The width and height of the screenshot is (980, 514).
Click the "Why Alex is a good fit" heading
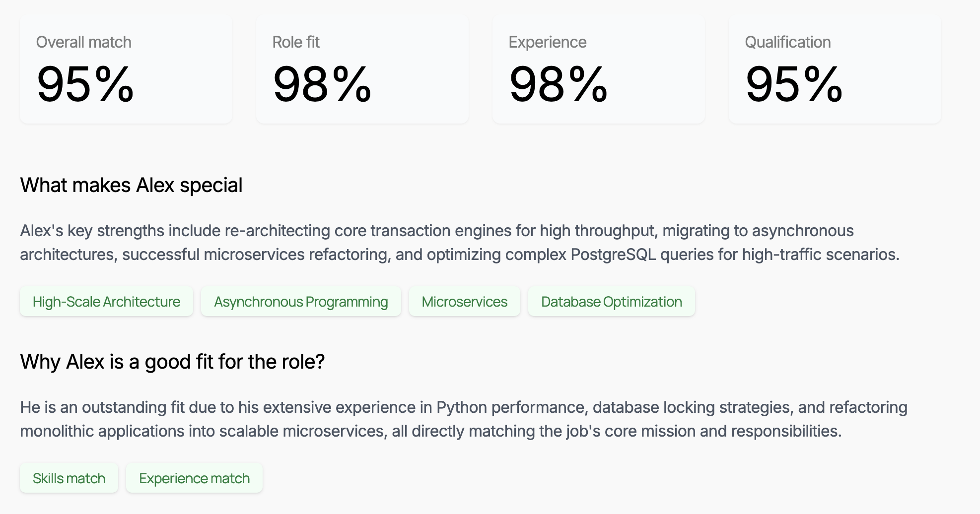click(x=172, y=362)
